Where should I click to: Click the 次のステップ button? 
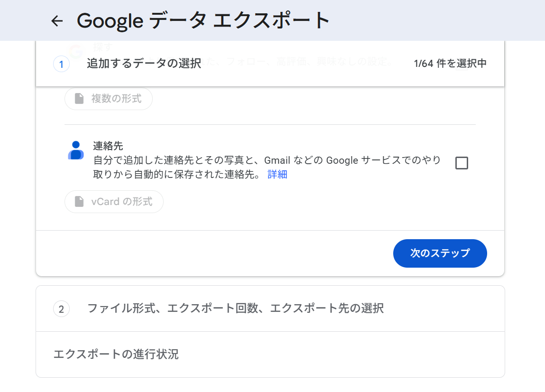[440, 253]
